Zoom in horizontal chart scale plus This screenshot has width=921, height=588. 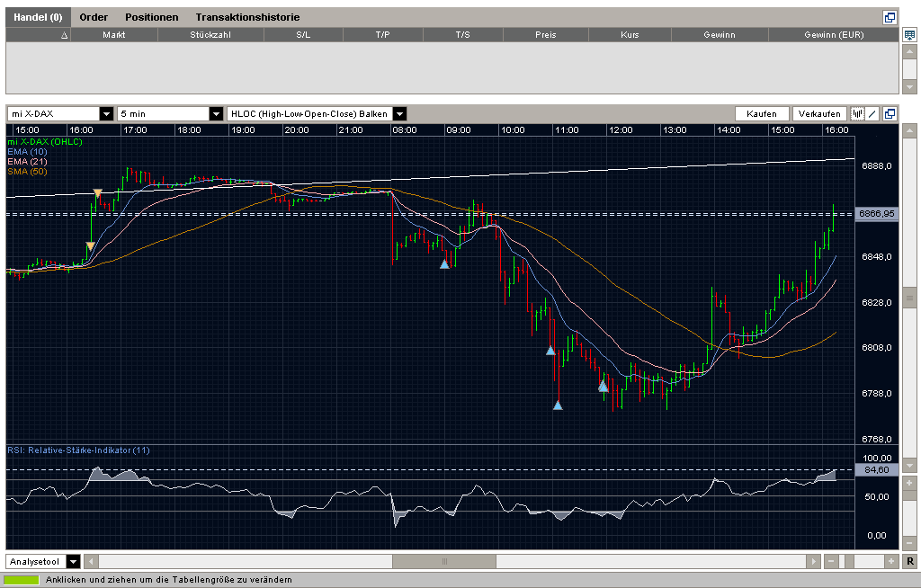[891, 562]
